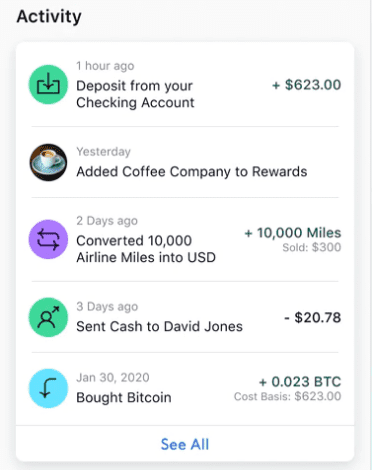Click the Jan 30, 2020 date label
The image size is (372, 470).
tap(113, 378)
